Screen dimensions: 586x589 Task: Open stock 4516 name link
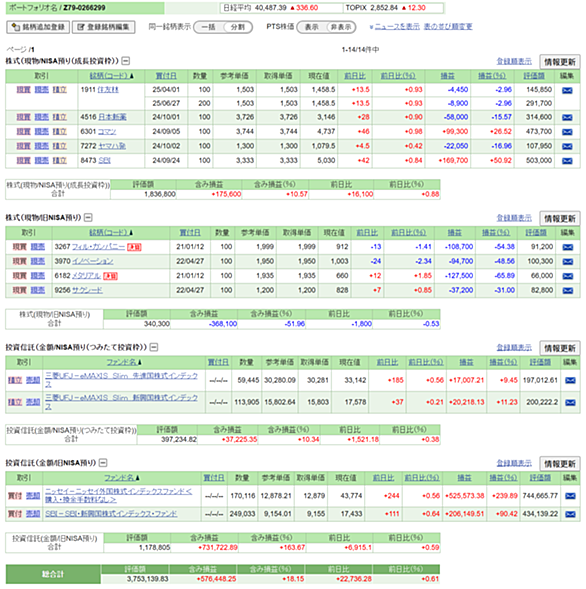pyautogui.click(x=112, y=117)
